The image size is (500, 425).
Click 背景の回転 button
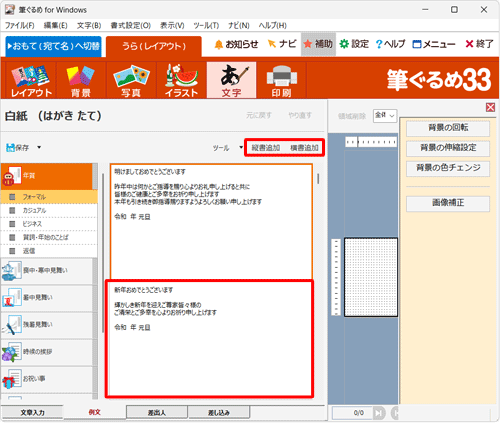click(x=448, y=128)
